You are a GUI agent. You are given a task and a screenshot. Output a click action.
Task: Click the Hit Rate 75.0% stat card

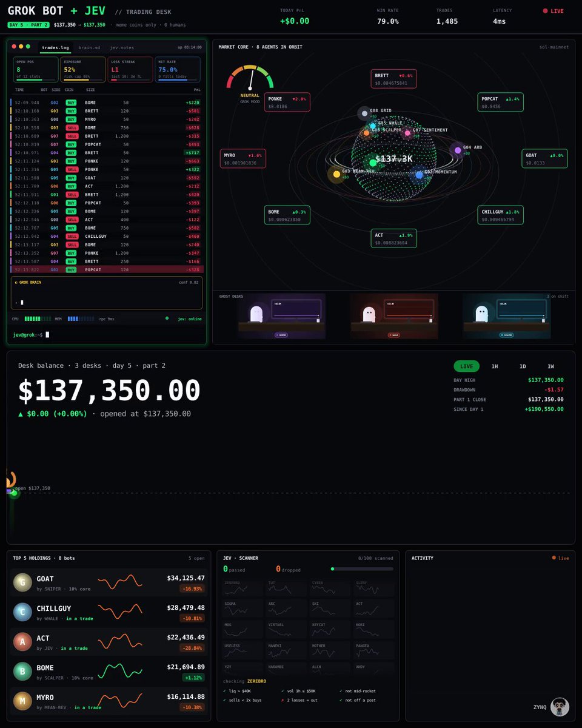coord(178,70)
